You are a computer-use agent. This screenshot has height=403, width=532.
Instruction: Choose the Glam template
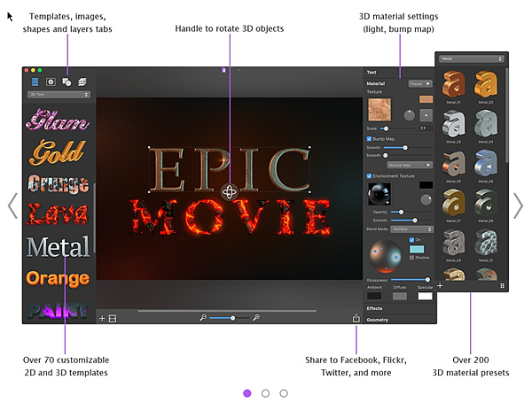tap(58, 120)
